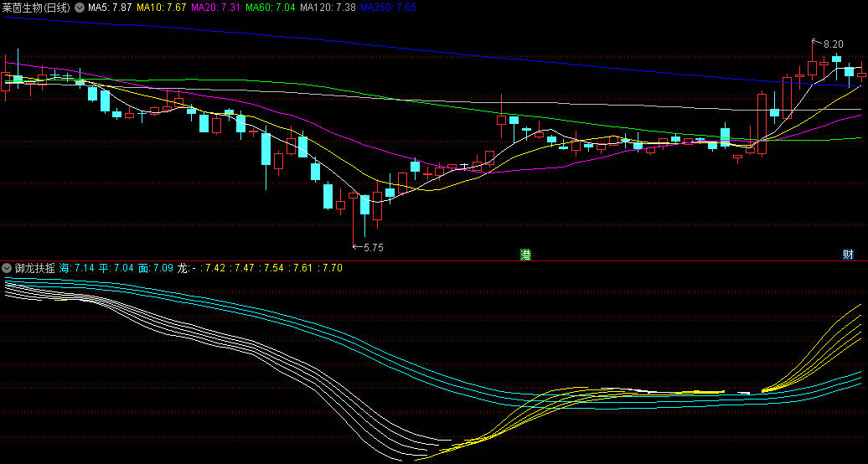Expand the 御龙扶摇 indicator dropdown arrow

[x=8, y=268]
